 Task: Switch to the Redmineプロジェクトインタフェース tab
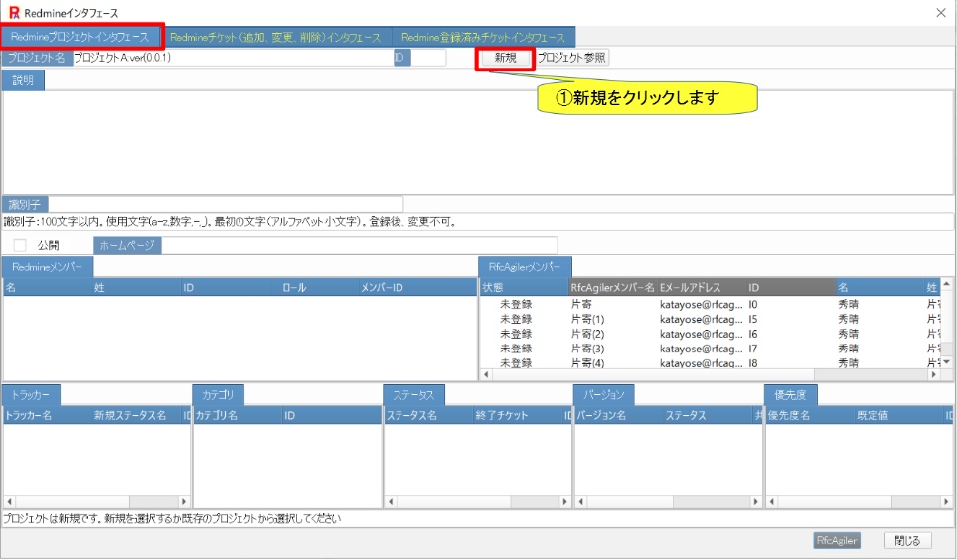81,37
